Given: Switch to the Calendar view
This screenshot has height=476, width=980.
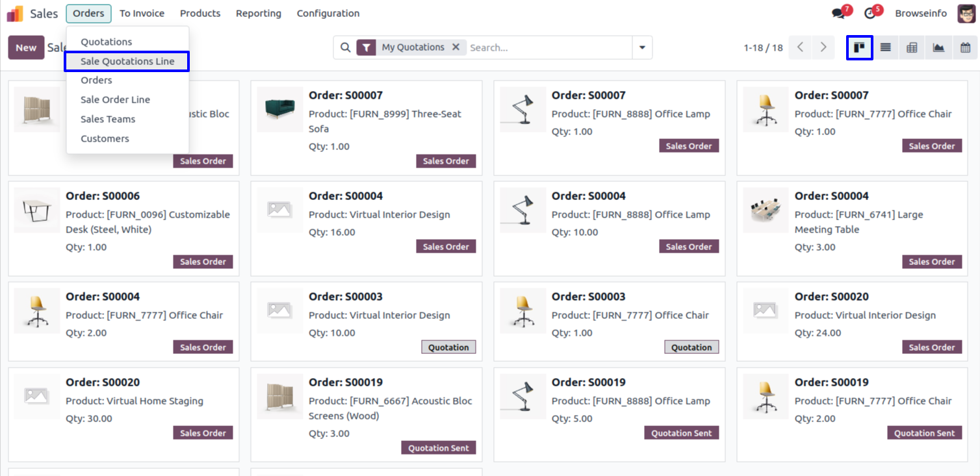Looking at the screenshot, I should pos(965,47).
